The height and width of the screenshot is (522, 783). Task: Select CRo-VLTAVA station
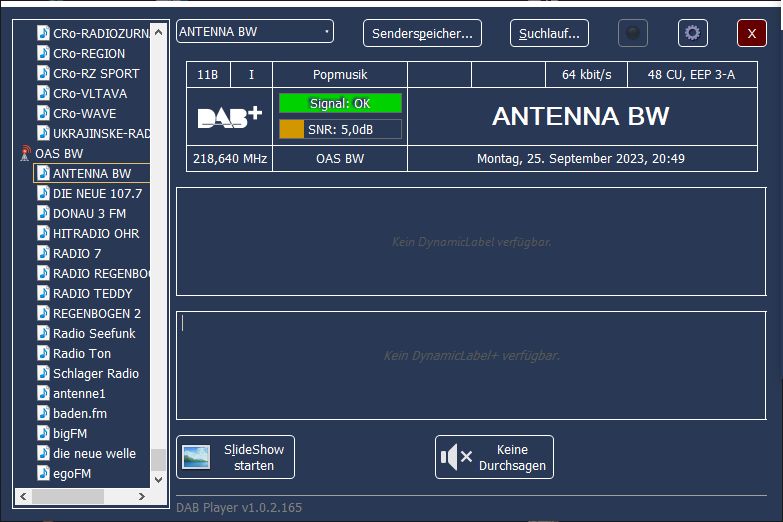pos(90,93)
